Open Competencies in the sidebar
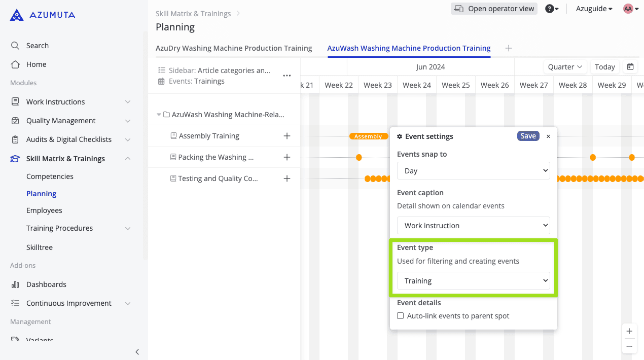This screenshot has width=644, height=360. click(x=50, y=176)
